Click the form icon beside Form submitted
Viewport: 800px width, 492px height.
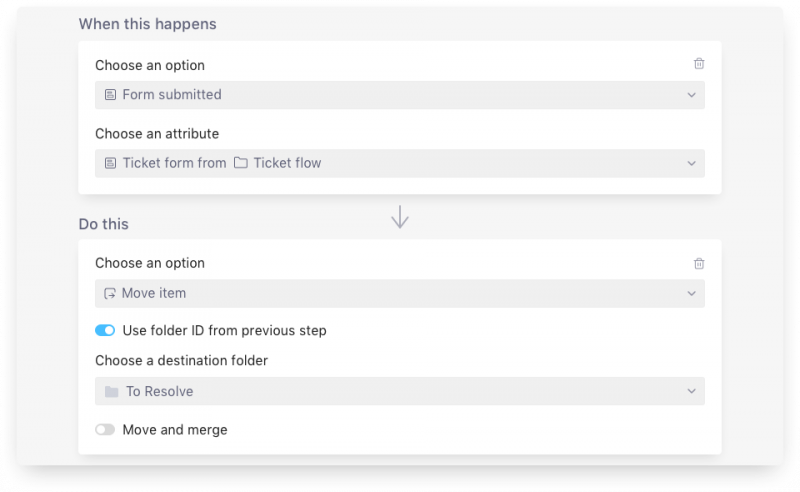click(111, 95)
